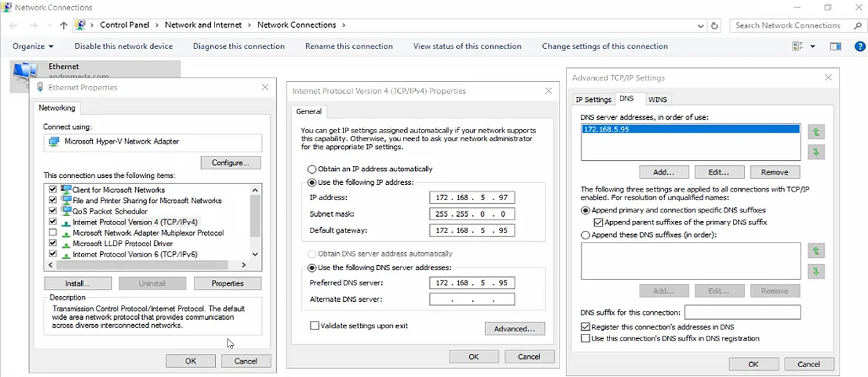Toggle Microsoft LLDP Protocol Driver checkbox
This screenshot has width=868, height=377.
(52, 243)
